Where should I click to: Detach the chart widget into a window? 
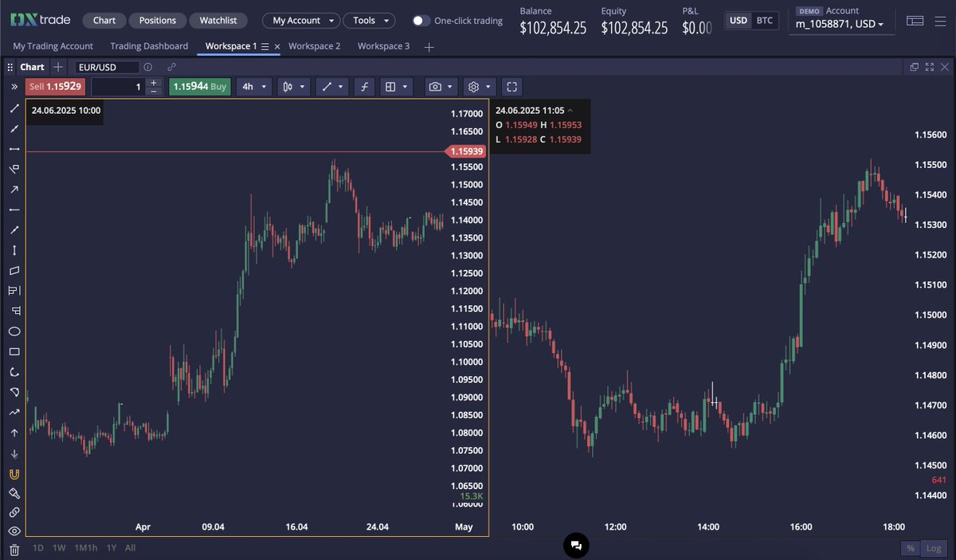coord(915,68)
